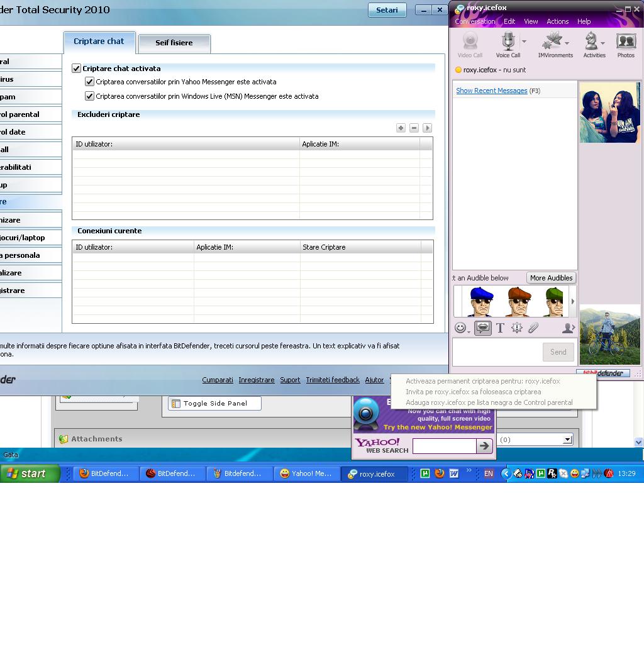This screenshot has height=669, width=644.
Task: Click the arrow button above exclusions
Action: click(x=427, y=128)
